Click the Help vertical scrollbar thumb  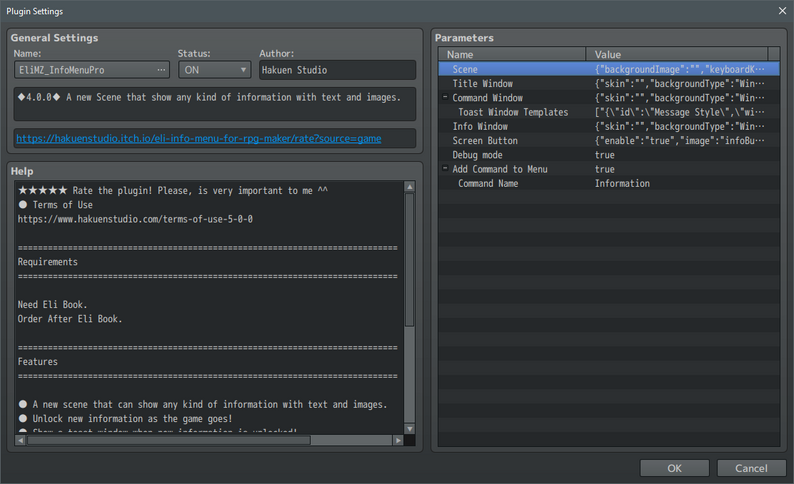[410, 260]
